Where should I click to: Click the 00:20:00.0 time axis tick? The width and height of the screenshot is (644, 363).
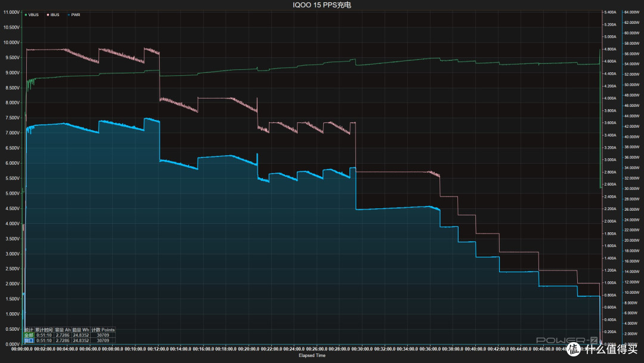tap(249, 349)
